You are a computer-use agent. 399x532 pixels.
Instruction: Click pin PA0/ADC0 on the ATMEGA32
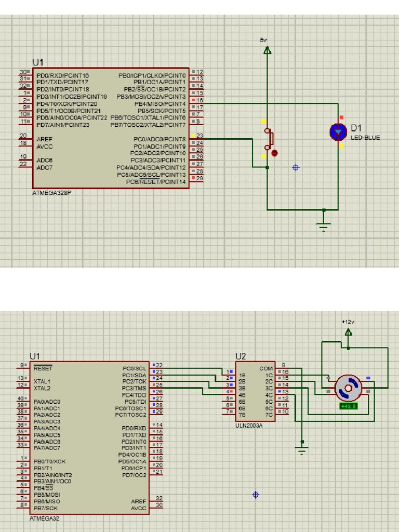47,402
